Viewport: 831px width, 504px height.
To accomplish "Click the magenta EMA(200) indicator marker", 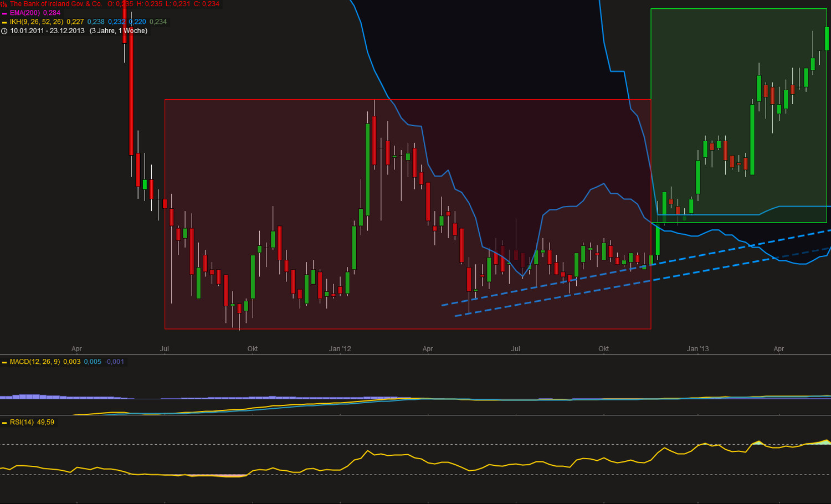I will click(x=4, y=13).
